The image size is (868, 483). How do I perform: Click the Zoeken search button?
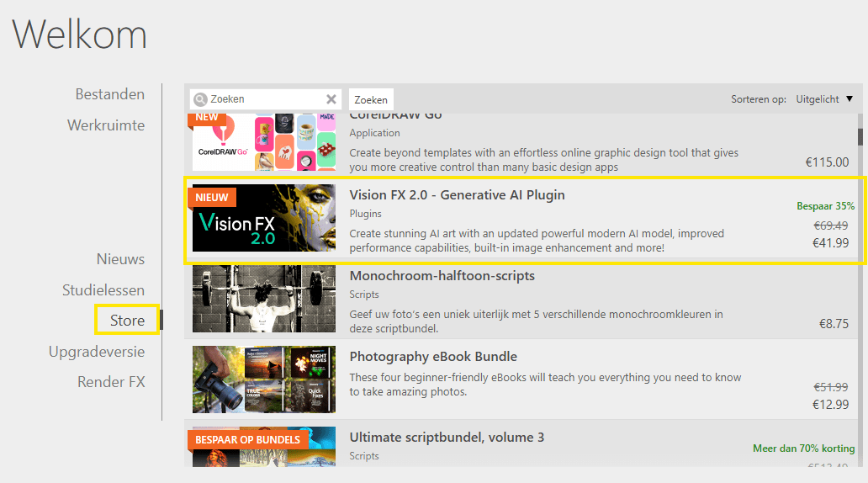tap(371, 99)
